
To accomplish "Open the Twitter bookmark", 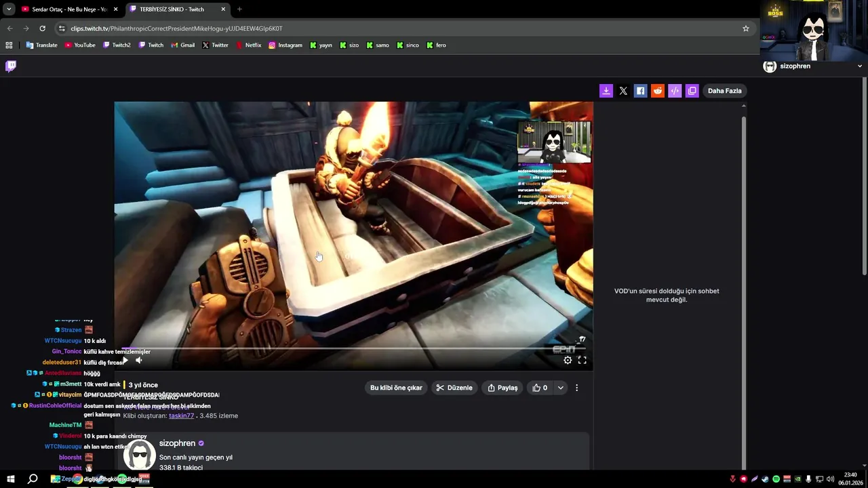I will pos(215,45).
